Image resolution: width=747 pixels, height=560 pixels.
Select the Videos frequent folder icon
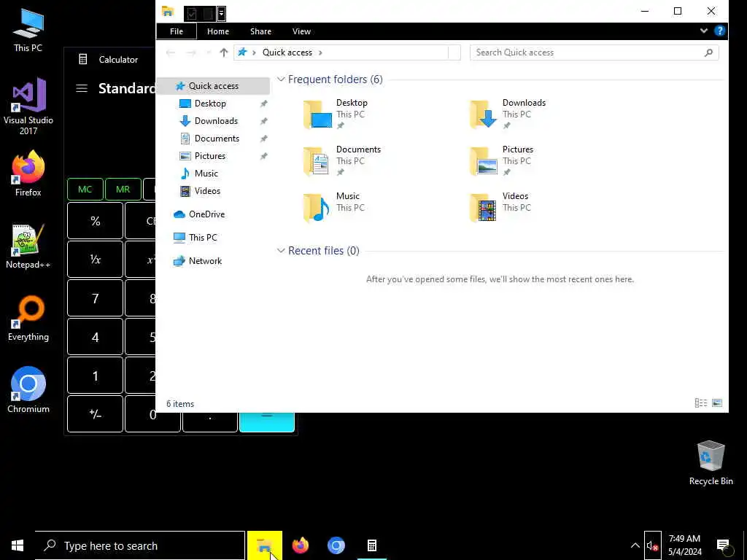pos(484,208)
